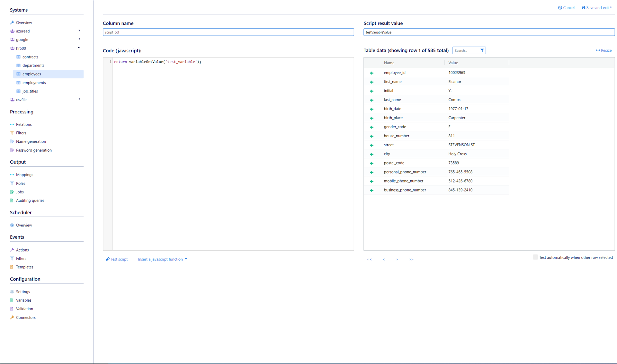The image size is (617, 364).
Task: Click the filter funnel icon in search box
Action: 482,50
